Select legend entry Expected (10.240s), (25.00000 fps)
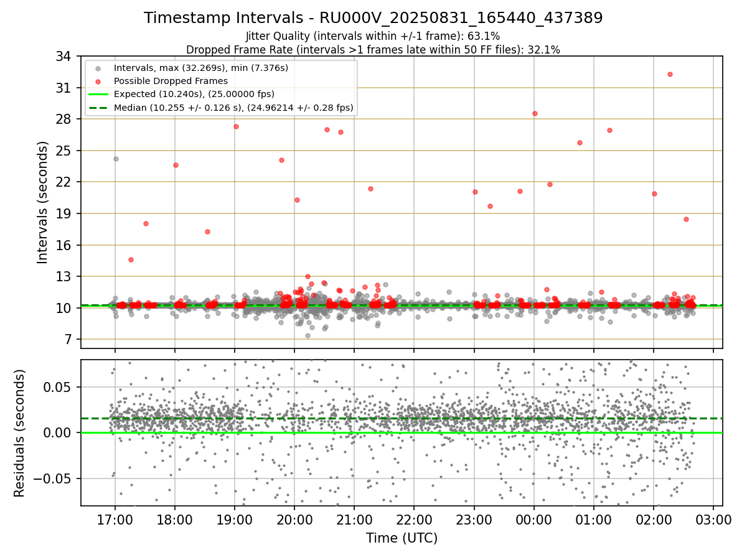Viewport: 747px width, 560px height. pos(194,95)
